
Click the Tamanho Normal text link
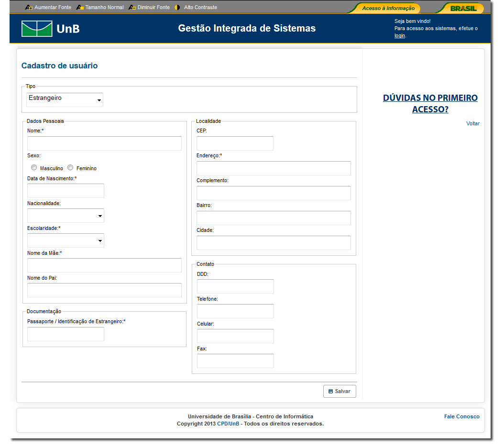point(104,7)
